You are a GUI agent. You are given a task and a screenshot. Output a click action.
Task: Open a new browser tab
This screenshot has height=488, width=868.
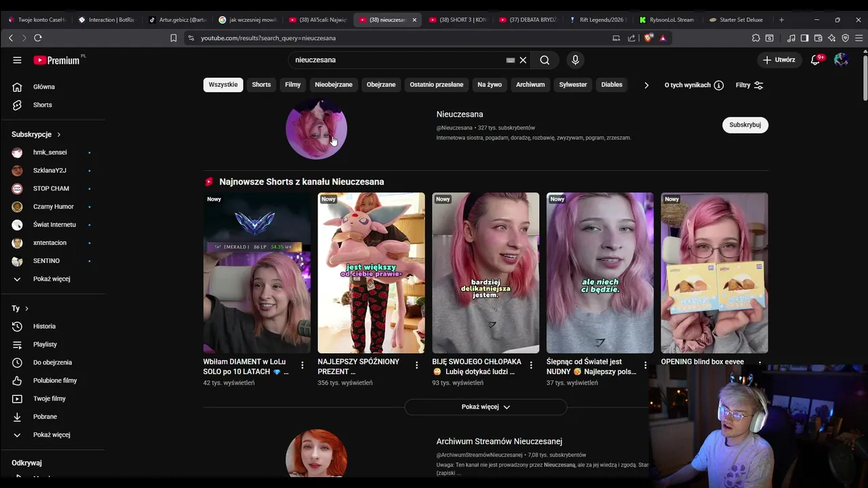click(781, 20)
